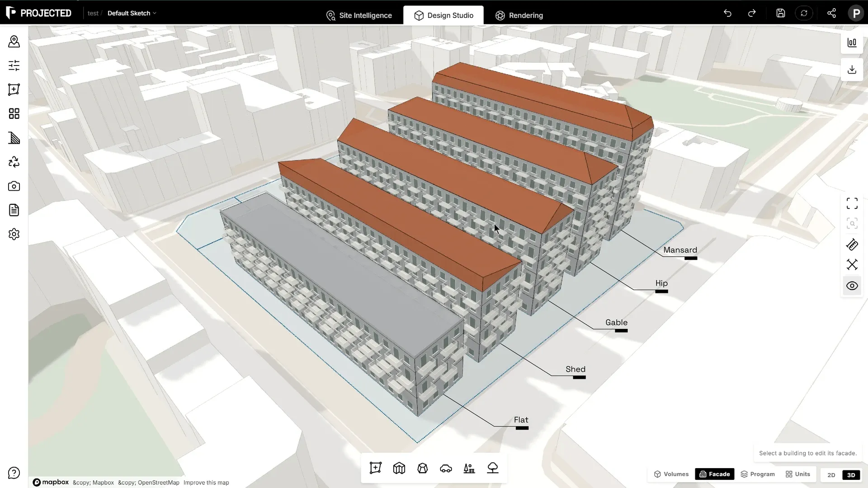The height and width of the screenshot is (488, 868).
Task: Open the sustainability recycle panel
Action: [14, 162]
